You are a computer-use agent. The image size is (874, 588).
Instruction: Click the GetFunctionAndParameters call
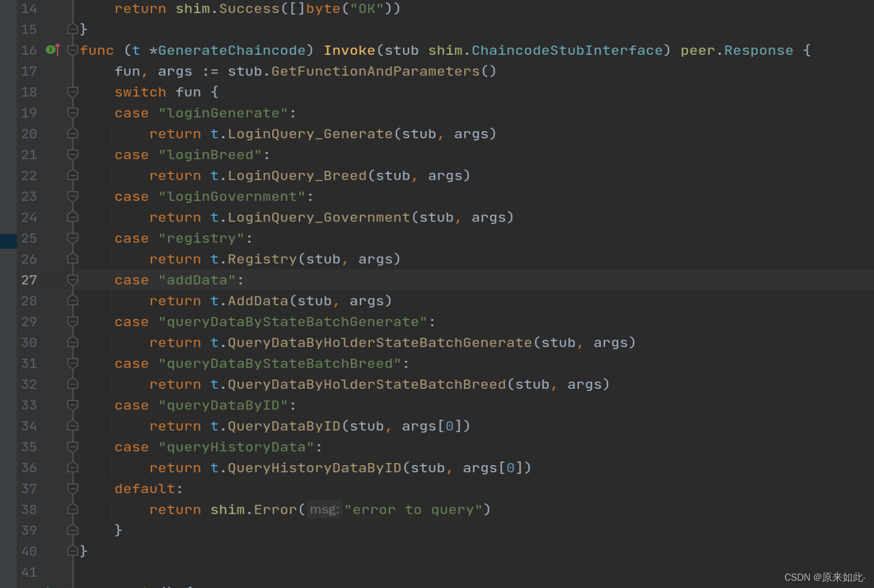[376, 71]
